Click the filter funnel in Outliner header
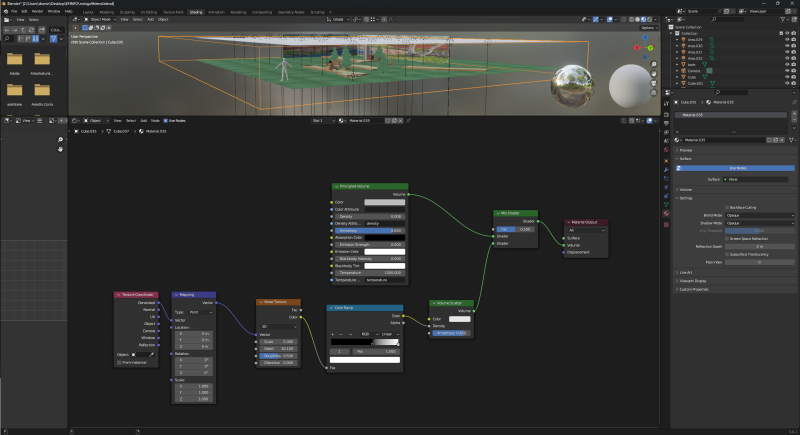The width and height of the screenshot is (800, 435). [x=782, y=19]
